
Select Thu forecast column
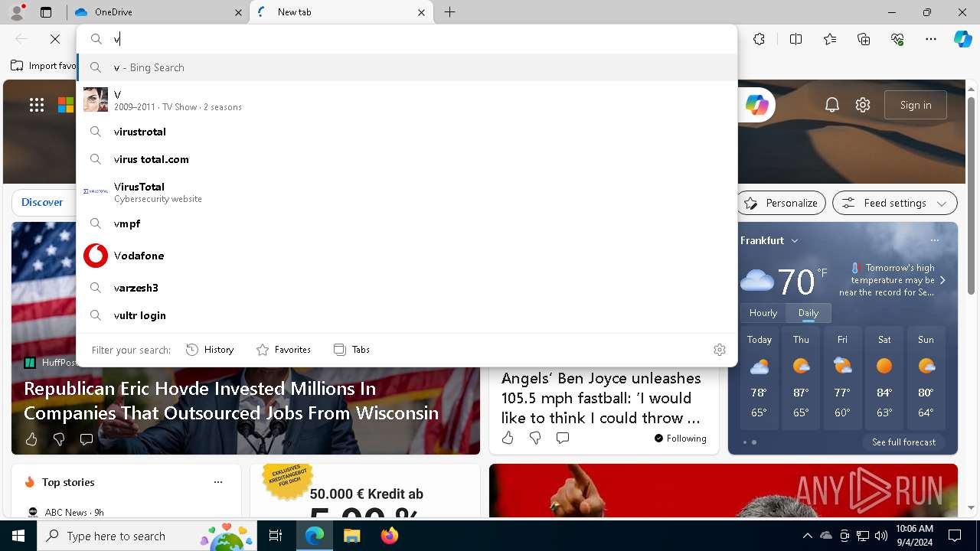tap(801, 379)
